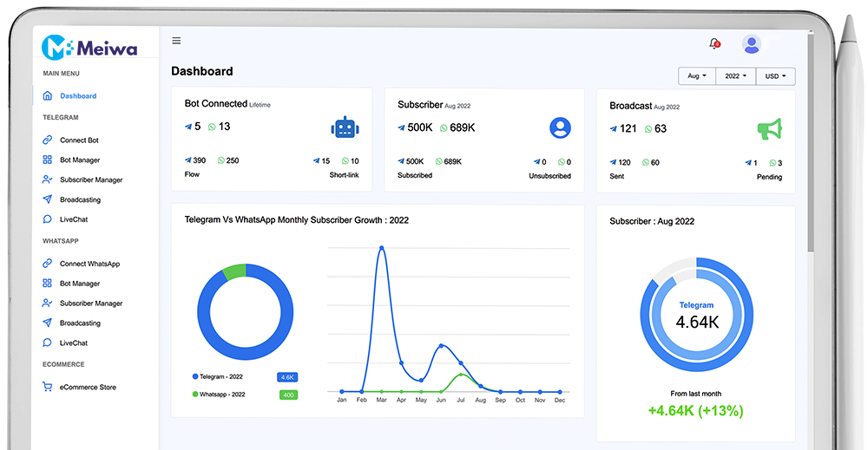The height and width of the screenshot is (450, 868).
Task: Open the notifications bell icon
Action: [714, 43]
